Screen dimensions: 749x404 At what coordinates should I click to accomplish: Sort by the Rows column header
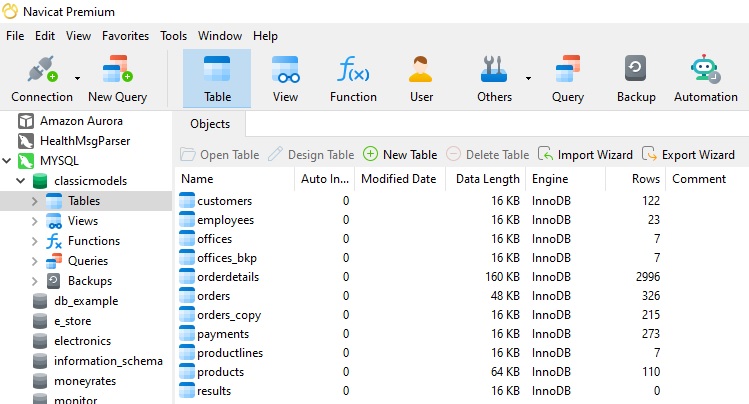[x=636, y=179]
